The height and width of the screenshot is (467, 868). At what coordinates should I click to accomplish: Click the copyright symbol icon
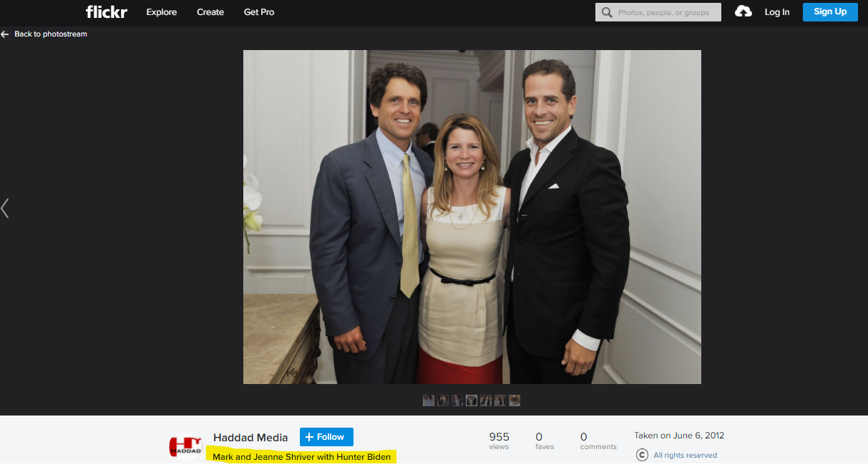[641, 455]
